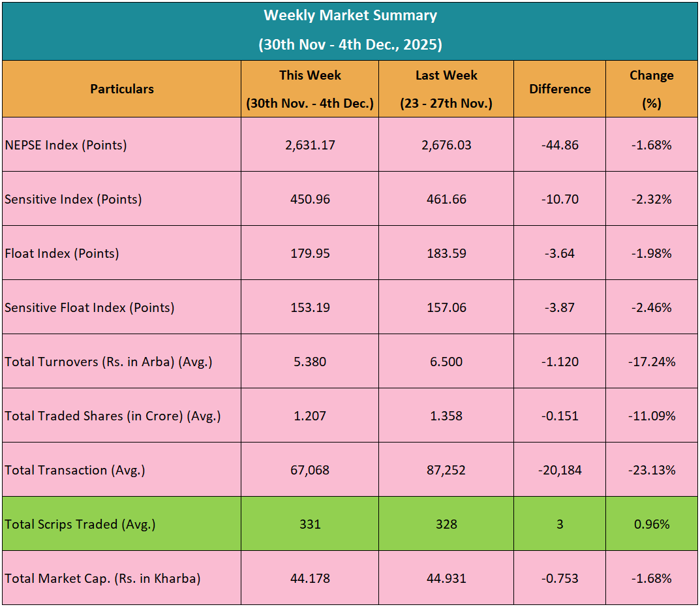Select the NEPSE value 2,631.17
This screenshot has width=700, height=607.
[x=310, y=145]
